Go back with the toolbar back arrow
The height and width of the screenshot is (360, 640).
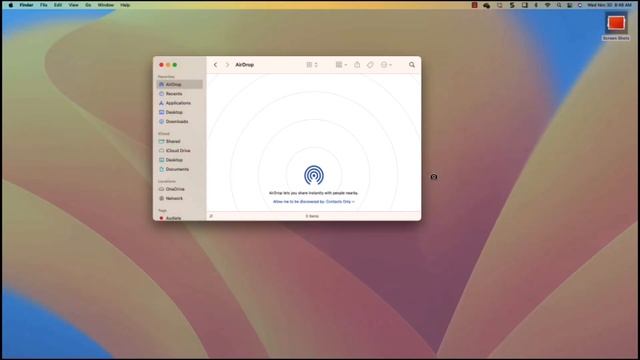(216, 65)
